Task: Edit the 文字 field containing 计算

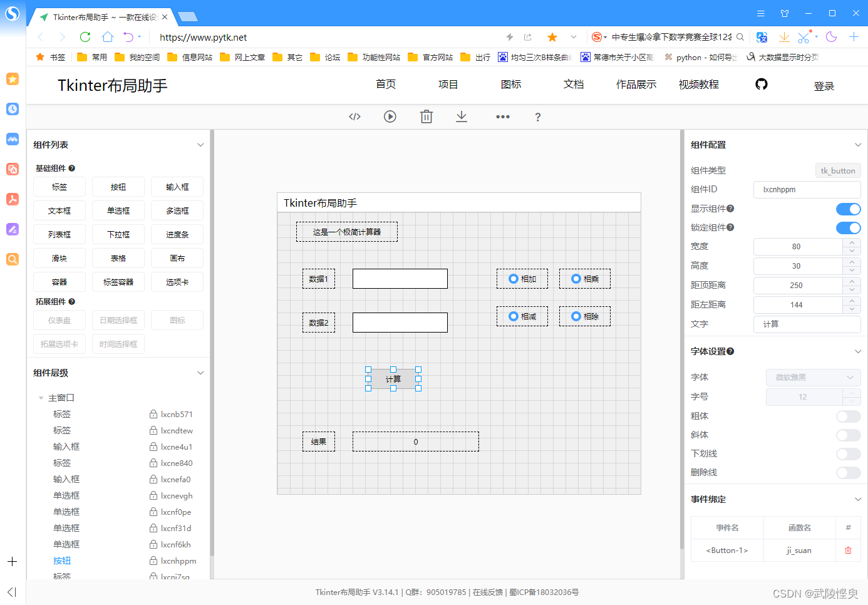Action: [807, 324]
